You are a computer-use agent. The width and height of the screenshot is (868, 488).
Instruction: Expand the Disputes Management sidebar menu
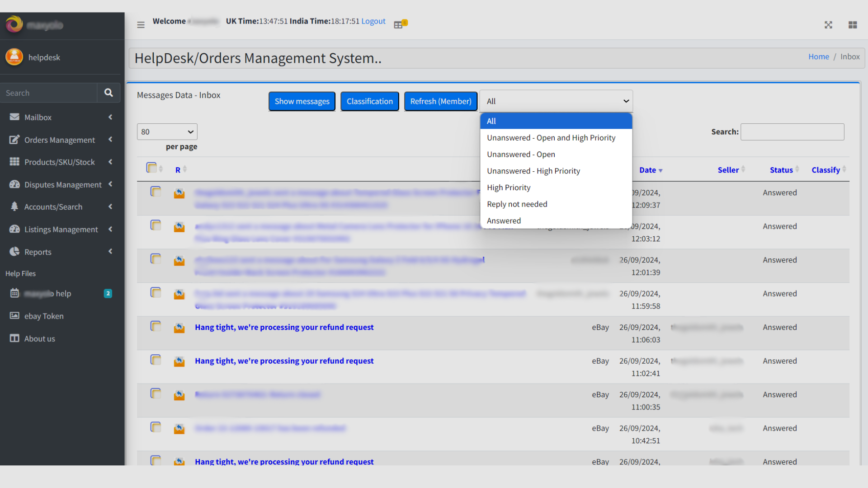tap(63, 184)
